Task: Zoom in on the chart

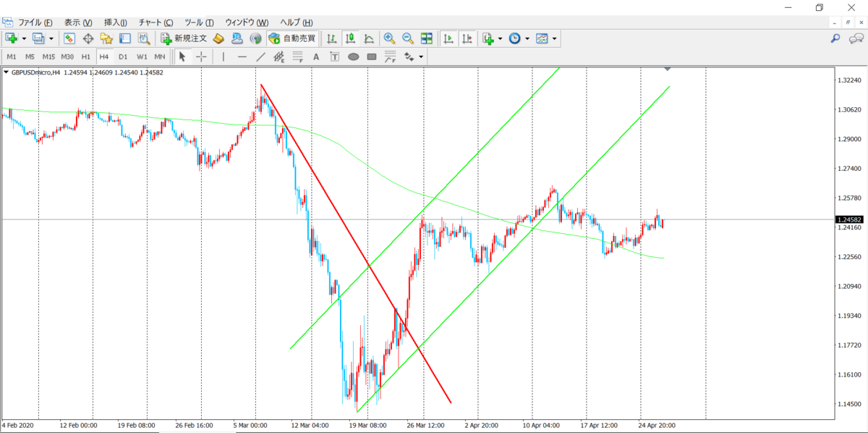Action: pos(389,38)
